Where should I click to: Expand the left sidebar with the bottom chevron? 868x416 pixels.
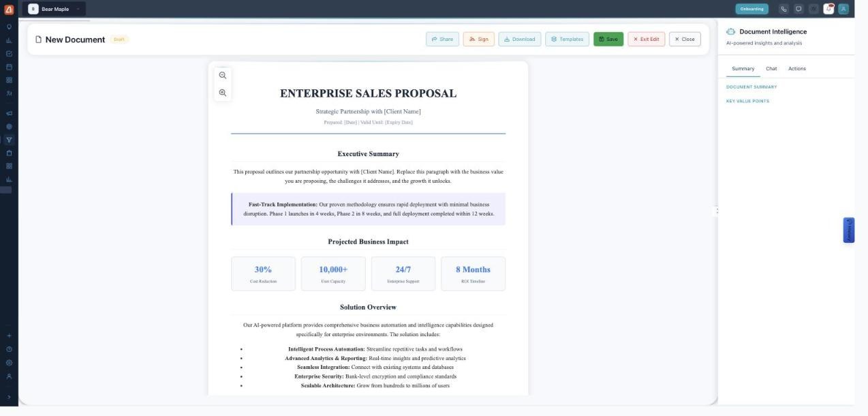pyautogui.click(x=9, y=397)
